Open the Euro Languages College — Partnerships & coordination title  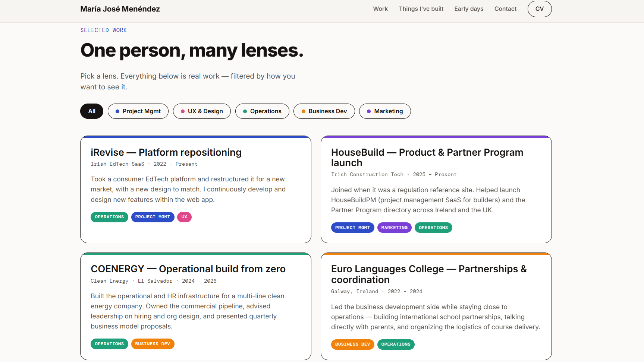coord(429,274)
